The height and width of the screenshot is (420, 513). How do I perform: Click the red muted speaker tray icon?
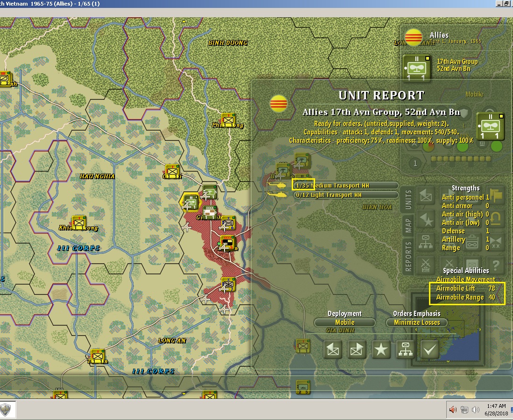click(x=453, y=410)
